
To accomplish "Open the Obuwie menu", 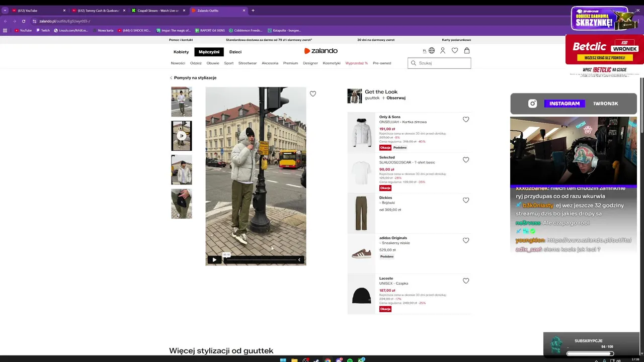I will coord(213,63).
